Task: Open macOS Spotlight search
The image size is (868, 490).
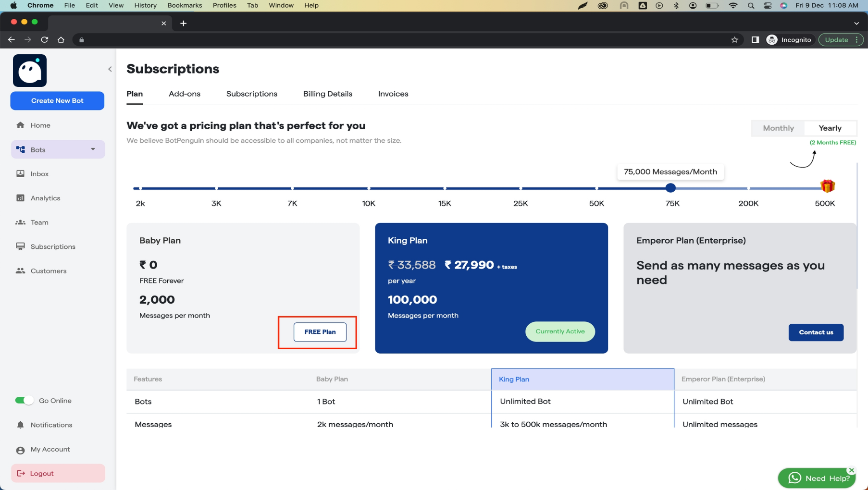Action: (751, 5)
